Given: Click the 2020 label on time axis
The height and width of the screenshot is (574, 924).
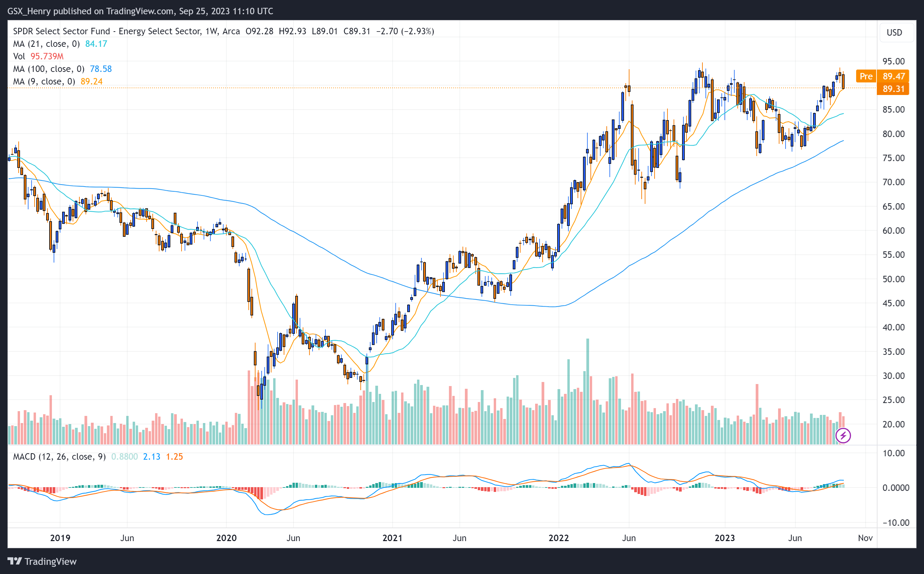Looking at the screenshot, I should 226,538.
